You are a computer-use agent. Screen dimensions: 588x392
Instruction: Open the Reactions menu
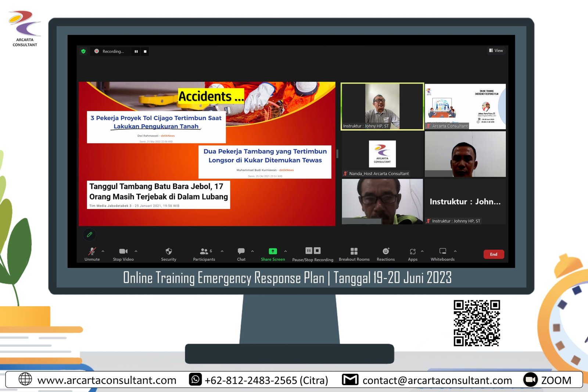tap(386, 251)
